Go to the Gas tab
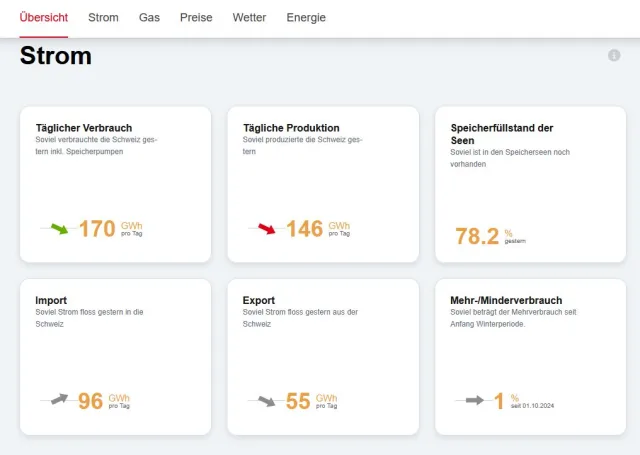Viewport: 640px width, 455px height. point(149,18)
